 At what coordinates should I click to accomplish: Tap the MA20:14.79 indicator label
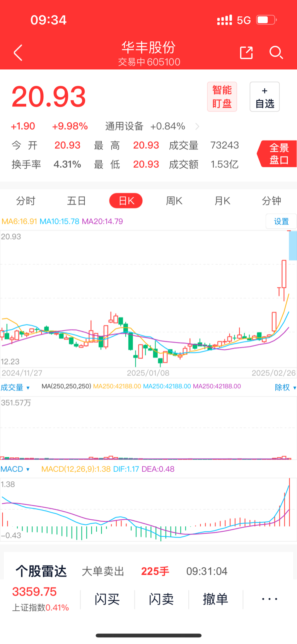(x=102, y=221)
